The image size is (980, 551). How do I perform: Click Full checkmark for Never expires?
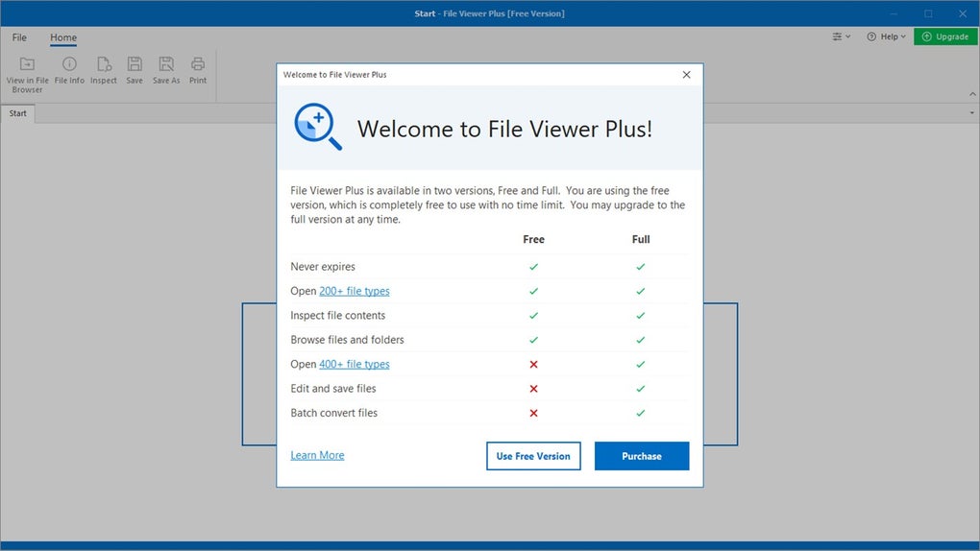(641, 267)
